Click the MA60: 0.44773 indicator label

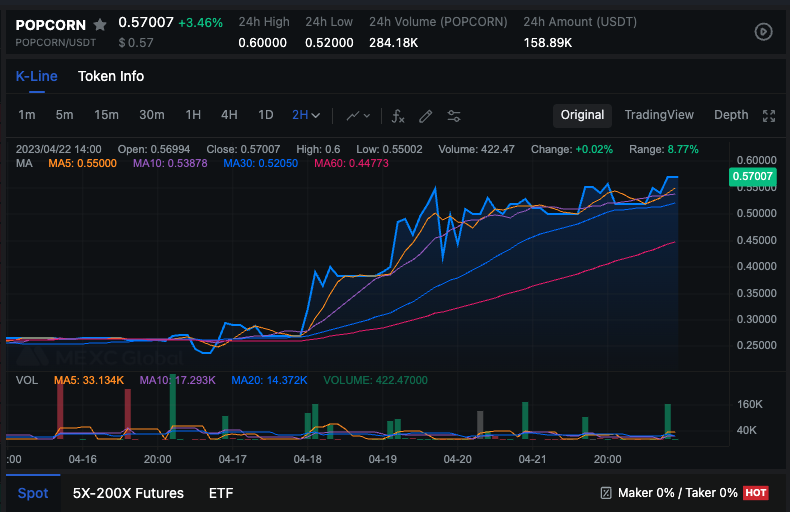click(x=351, y=163)
